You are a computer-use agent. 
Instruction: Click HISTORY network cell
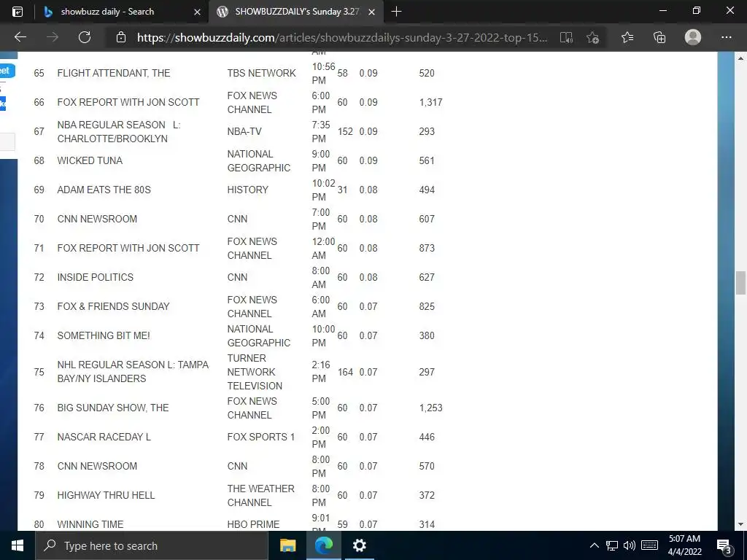[248, 190]
